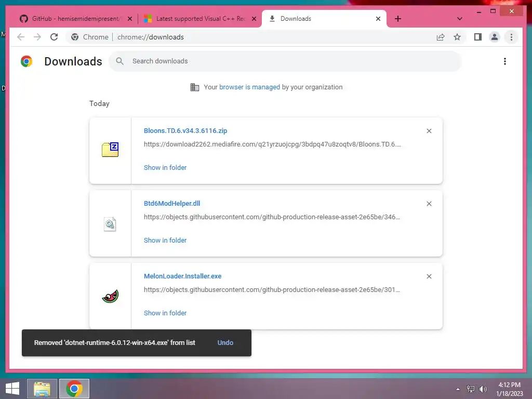
Task: Go back using the browser back arrow
Action: tap(21, 37)
